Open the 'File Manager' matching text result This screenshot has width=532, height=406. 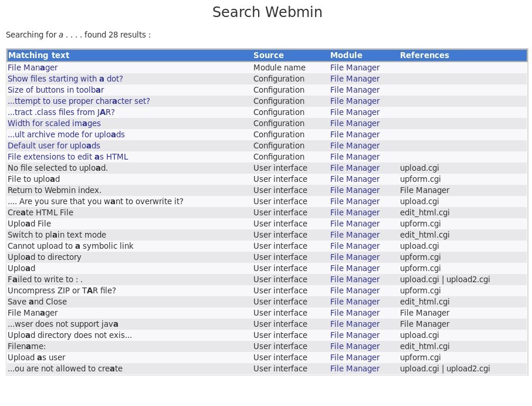pyautogui.click(x=32, y=67)
